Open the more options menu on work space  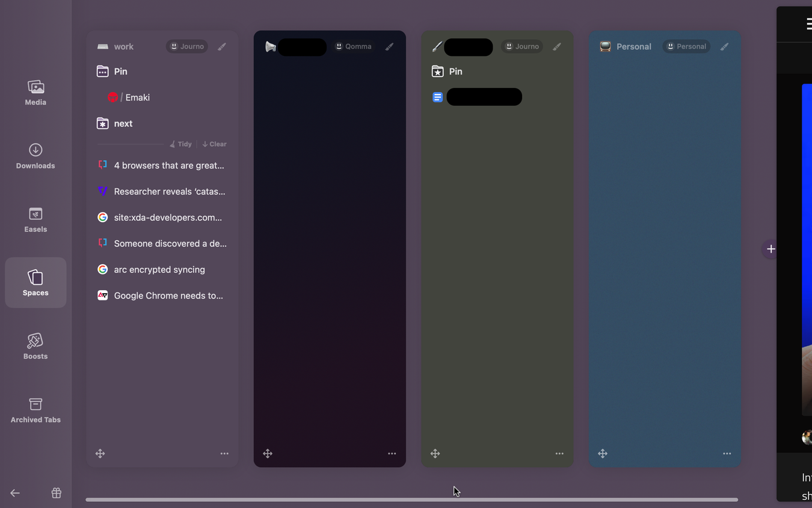tap(224, 453)
